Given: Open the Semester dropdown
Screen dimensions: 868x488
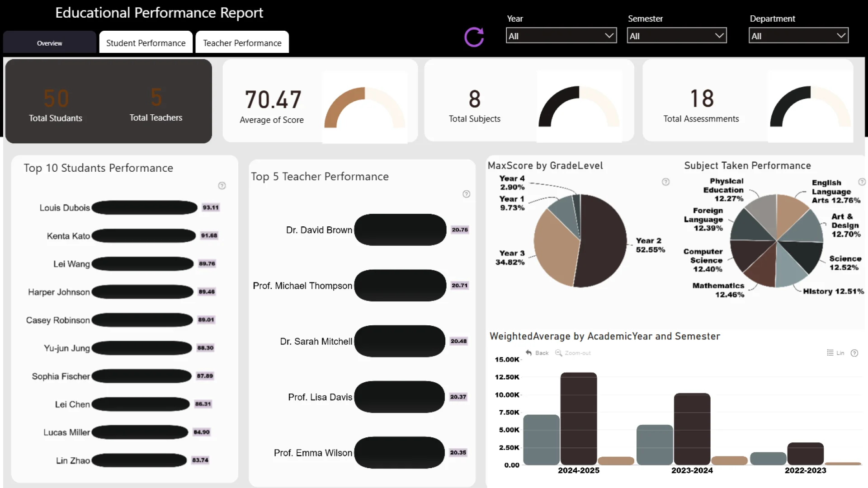Looking at the screenshot, I should pyautogui.click(x=676, y=36).
